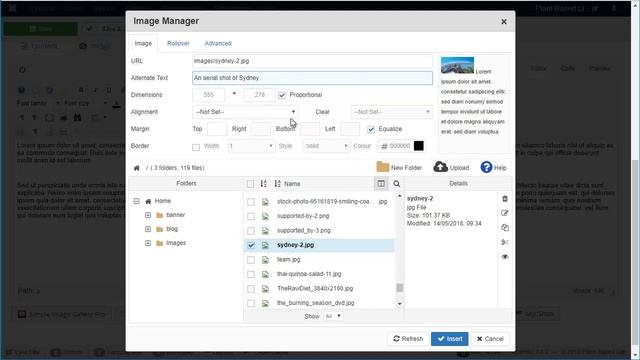Screen dimensions: 640x360
Task: Click the Images folder icon
Action: [160, 243]
